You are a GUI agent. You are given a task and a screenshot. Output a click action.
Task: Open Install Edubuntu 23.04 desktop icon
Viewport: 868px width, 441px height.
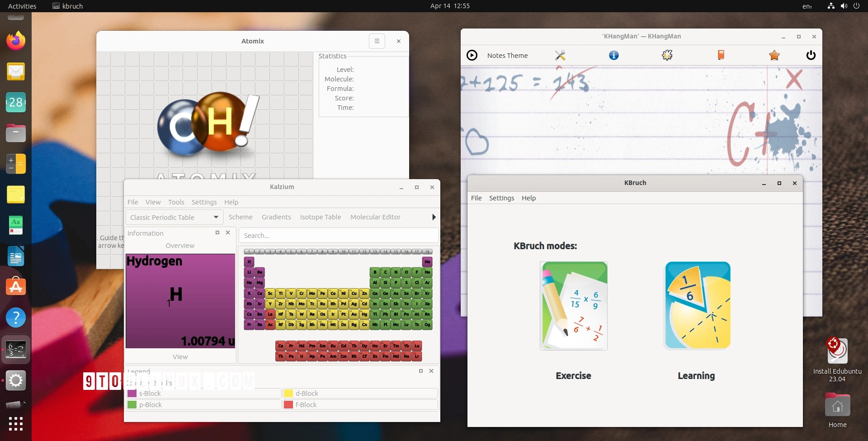tap(837, 360)
